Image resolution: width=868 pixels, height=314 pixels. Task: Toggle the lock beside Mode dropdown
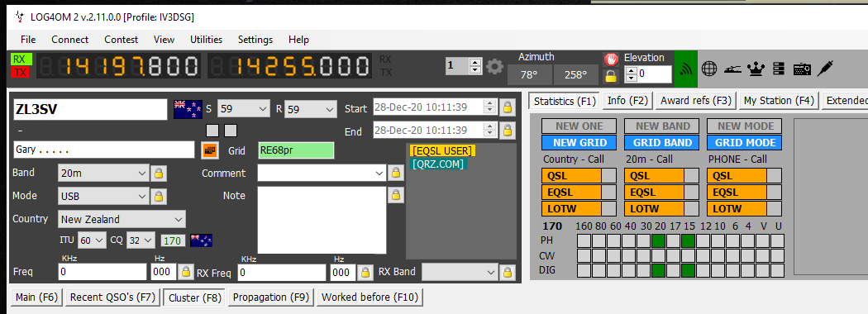[x=159, y=196]
